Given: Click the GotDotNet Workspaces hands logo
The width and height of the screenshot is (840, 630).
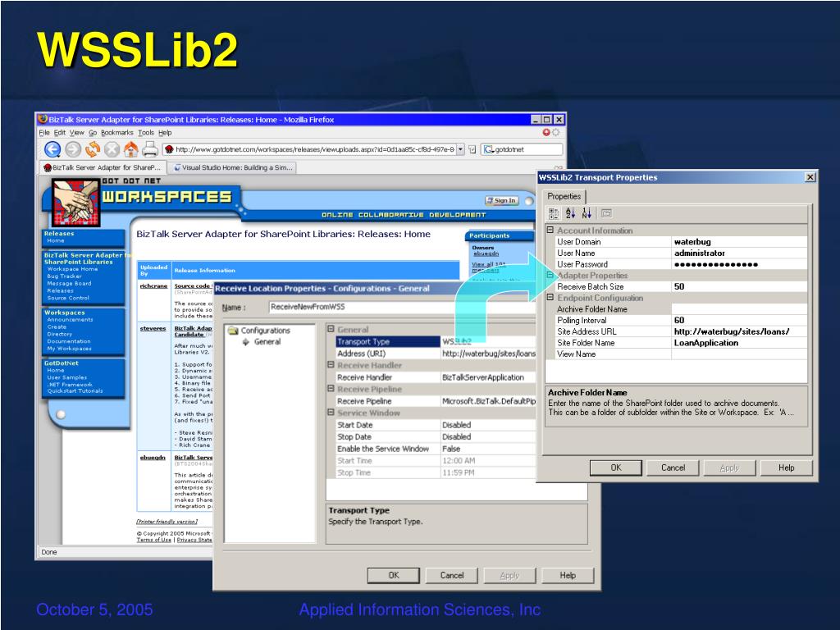Looking at the screenshot, I should tap(75, 203).
